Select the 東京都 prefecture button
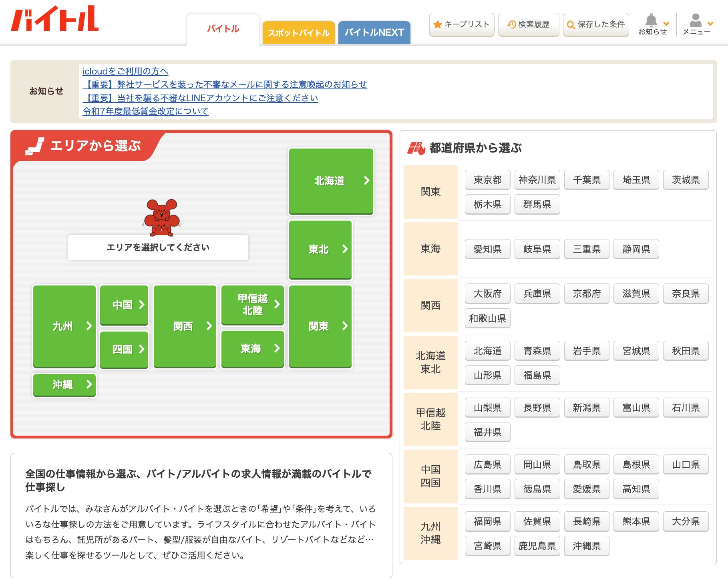 pos(487,180)
